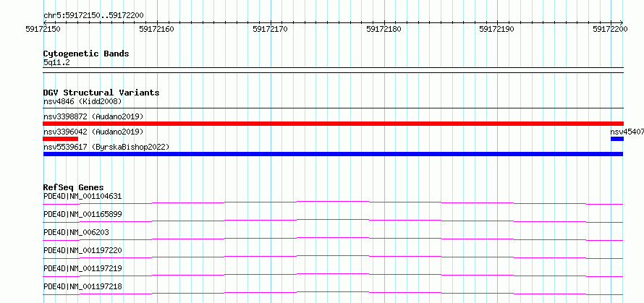The width and height of the screenshot is (644, 303).
Task: Click ruler position 59172160
Action: click(x=156, y=30)
